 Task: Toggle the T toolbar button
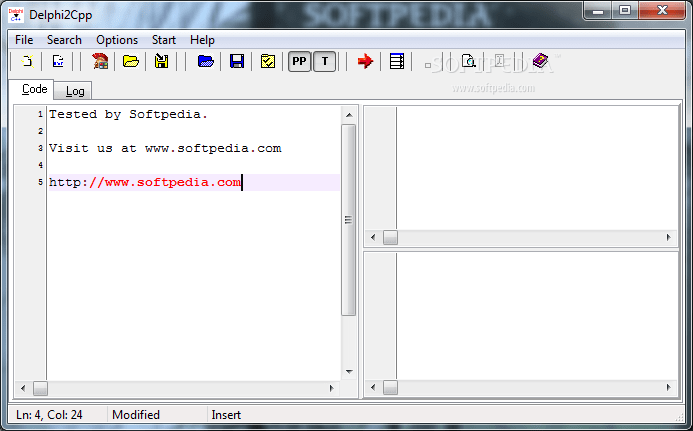[324, 61]
